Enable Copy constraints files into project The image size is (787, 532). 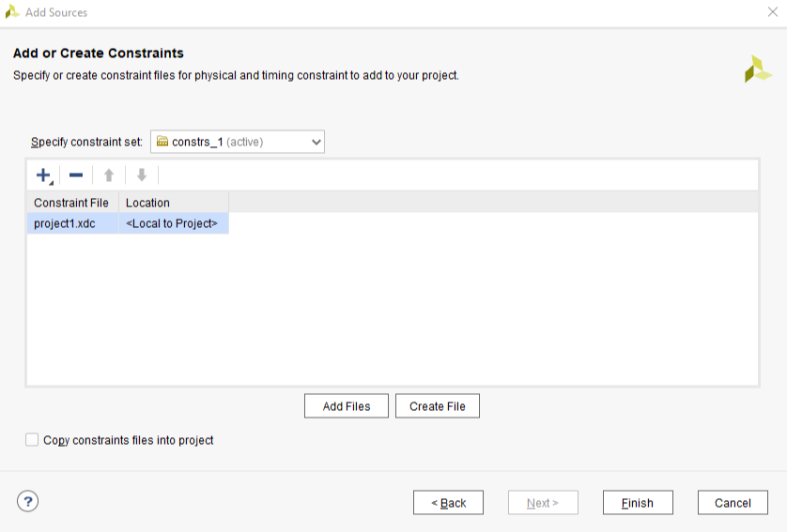point(33,440)
